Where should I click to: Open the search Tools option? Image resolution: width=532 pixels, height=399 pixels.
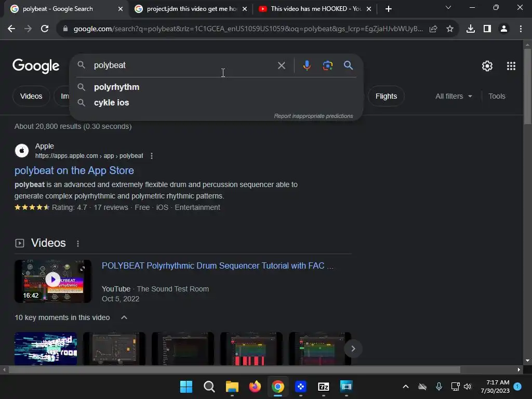pyautogui.click(x=497, y=96)
